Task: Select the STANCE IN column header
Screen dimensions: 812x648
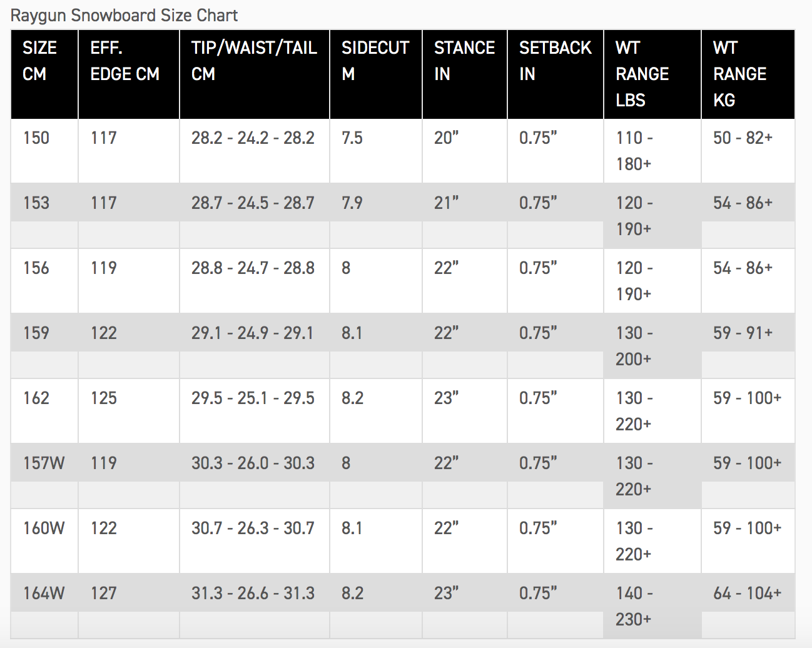Action: point(464,61)
